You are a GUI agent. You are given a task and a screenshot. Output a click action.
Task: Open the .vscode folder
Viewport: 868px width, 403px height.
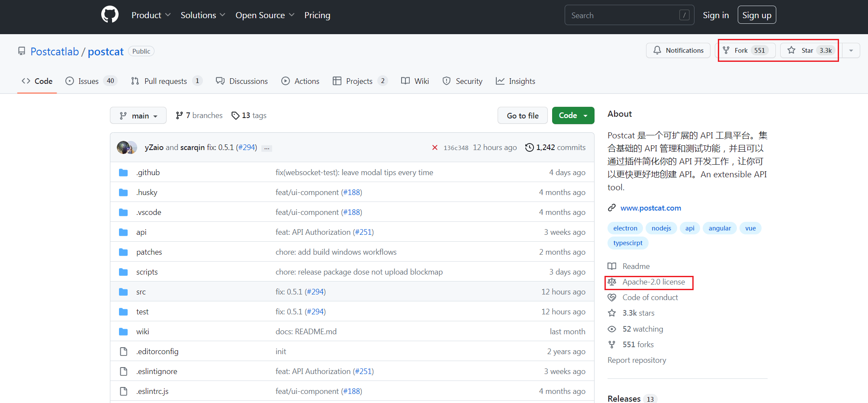pos(148,212)
